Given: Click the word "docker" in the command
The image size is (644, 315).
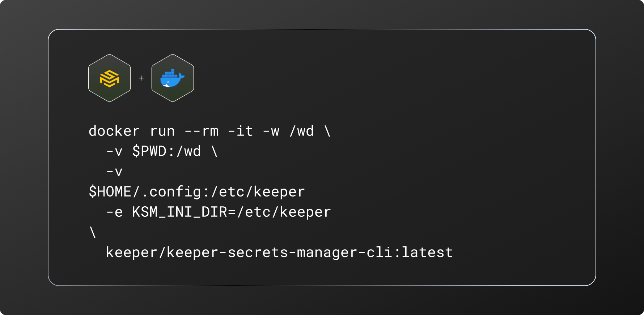Looking at the screenshot, I should (x=114, y=131).
